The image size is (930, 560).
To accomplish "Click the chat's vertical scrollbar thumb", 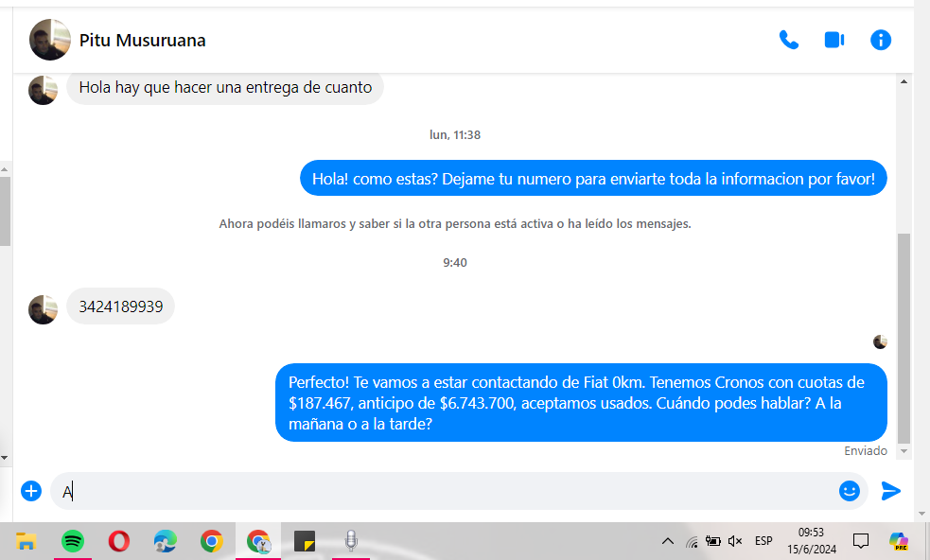I will (x=904, y=338).
